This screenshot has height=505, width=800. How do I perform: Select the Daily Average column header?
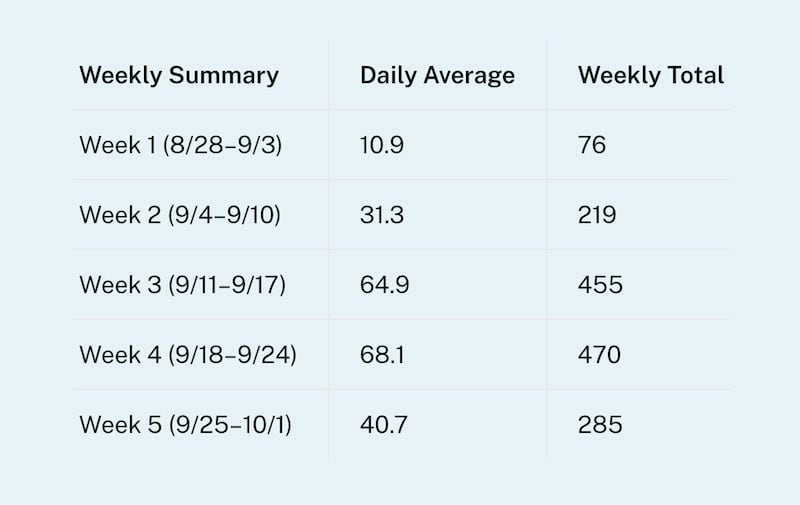[x=437, y=75]
